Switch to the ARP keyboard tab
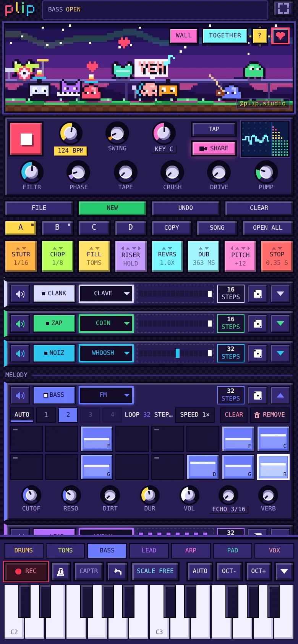 191,551
